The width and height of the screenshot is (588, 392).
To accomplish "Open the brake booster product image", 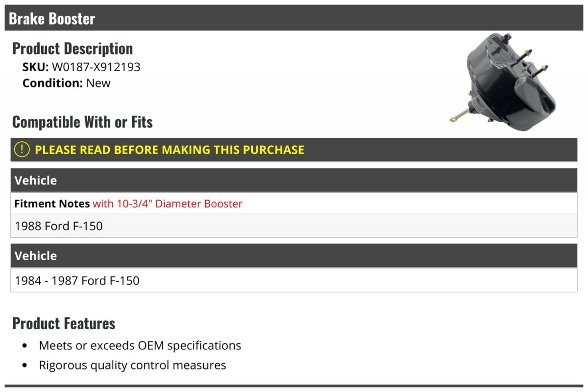I will coord(503,82).
